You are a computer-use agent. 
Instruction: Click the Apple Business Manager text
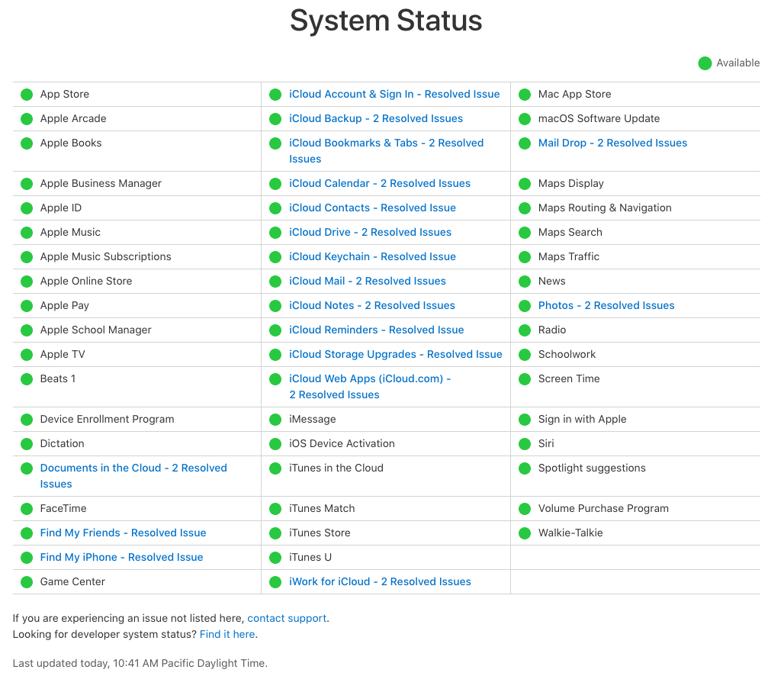(101, 183)
